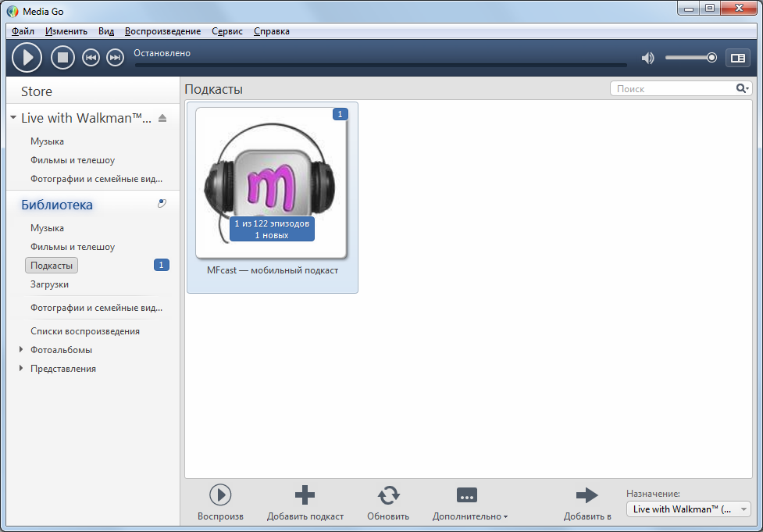The height and width of the screenshot is (532, 763).
Task: Click the playback progress bar
Action: [380, 65]
